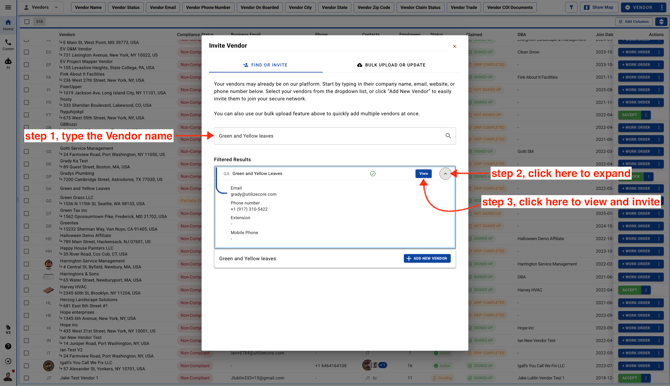Click the Harrington Service Management avatar

48,264
